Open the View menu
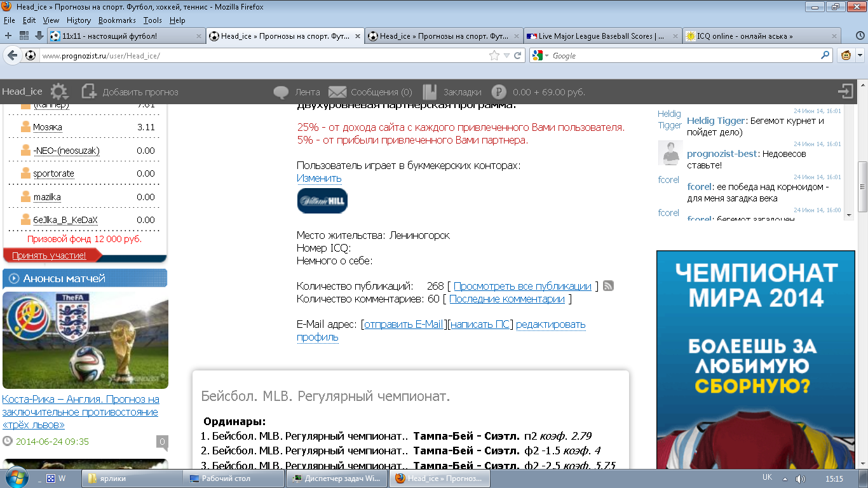Viewport: 868px width, 488px height. 51,20
